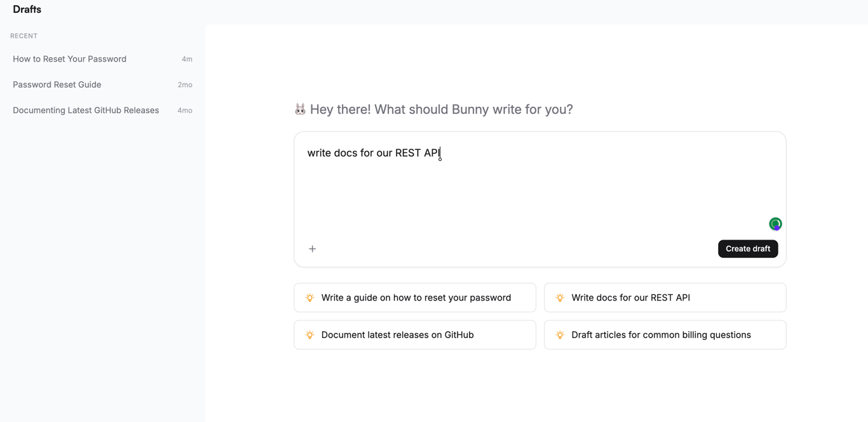Open the "Password Reset Guide" draft

[x=57, y=85]
